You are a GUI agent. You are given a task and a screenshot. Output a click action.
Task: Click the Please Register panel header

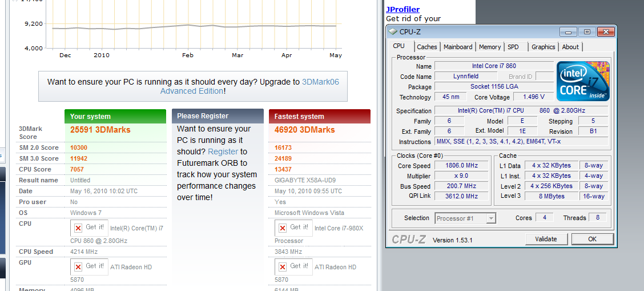[218, 116]
